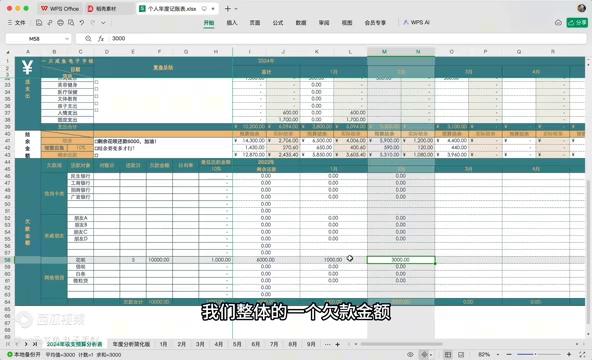Open WPS AI assistant

[x=416, y=23]
